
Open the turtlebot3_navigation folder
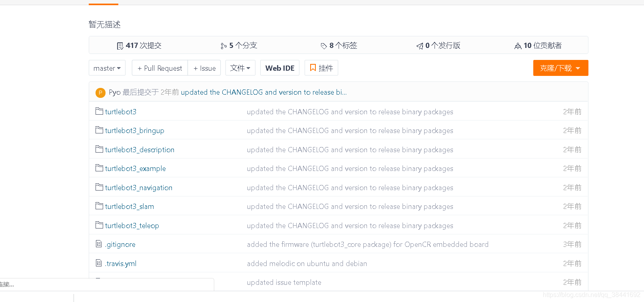(x=139, y=188)
